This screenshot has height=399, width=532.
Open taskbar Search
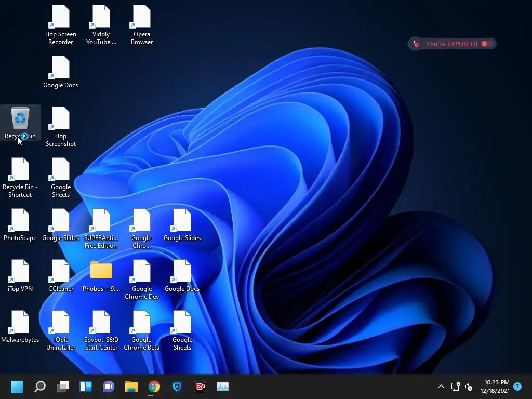[x=39, y=387]
